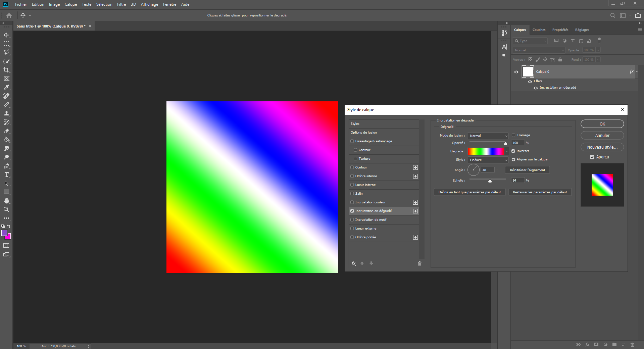The image size is (644, 349).
Task: Open the search magnifier in options bar
Action: click(x=613, y=15)
